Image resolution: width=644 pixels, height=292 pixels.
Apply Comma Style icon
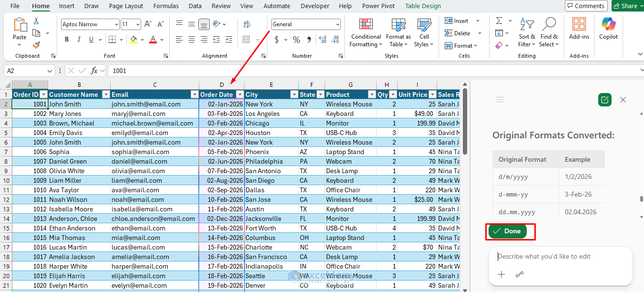tap(309, 40)
